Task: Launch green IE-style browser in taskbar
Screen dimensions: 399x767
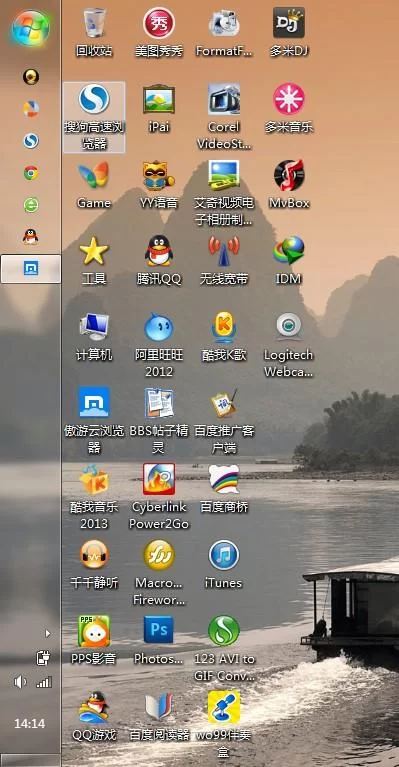Action: point(31,204)
